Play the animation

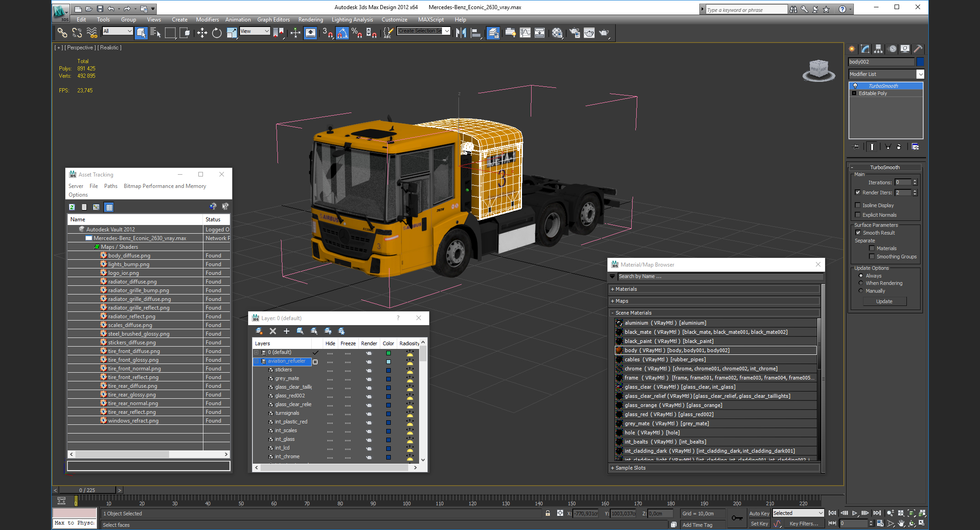[x=854, y=513]
